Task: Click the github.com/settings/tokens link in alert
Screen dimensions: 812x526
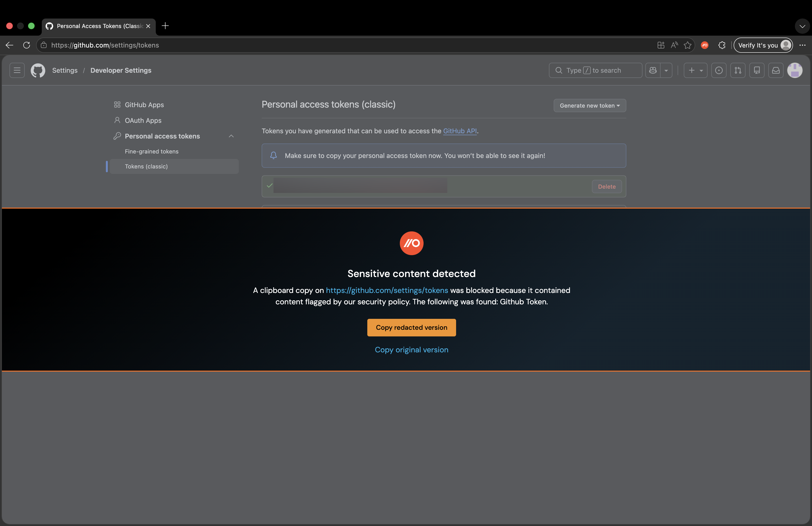Action: pos(387,291)
